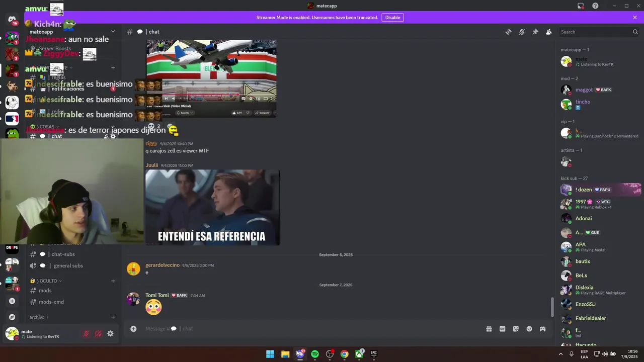Open Spotify from taskbar
The height and width of the screenshot is (362, 644).
pyautogui.click(x=315, y=354)
